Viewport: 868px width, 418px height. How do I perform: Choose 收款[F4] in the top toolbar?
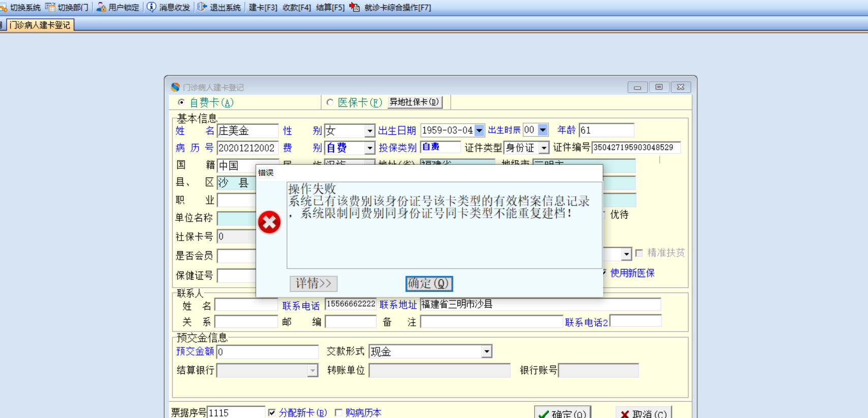point(296,8)
